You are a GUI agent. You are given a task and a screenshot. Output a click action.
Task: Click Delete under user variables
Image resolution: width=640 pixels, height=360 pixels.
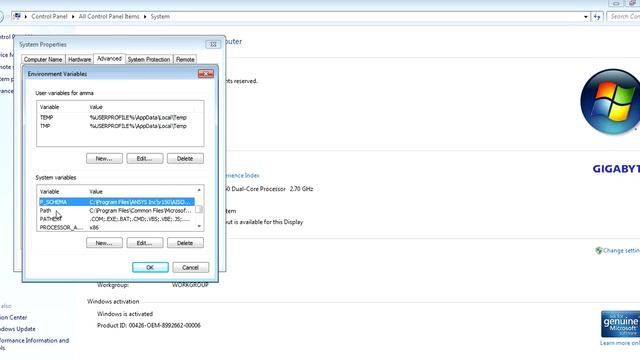185,158
